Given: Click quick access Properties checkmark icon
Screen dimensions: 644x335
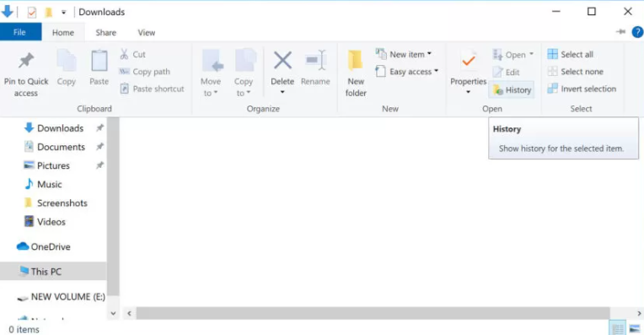Looking at the screenshot, I should [32, 13].
